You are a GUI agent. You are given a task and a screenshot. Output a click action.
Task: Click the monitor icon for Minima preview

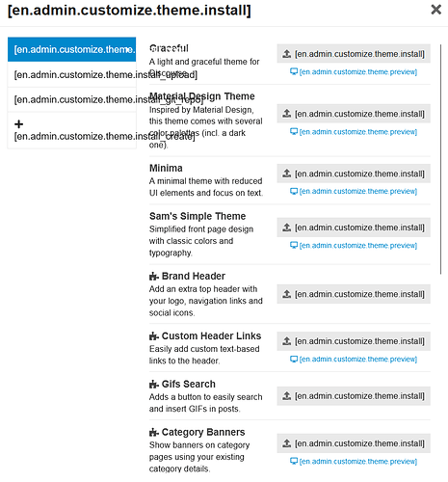tap(294, 191)
